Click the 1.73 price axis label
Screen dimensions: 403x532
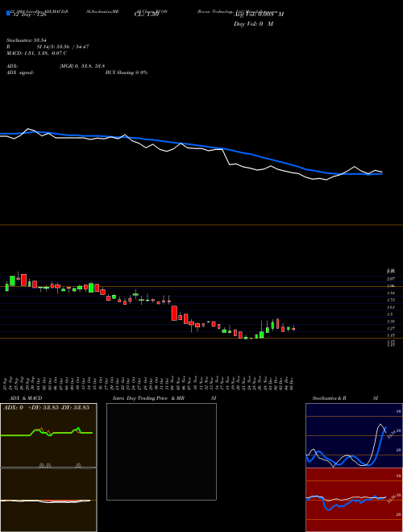click(x=391, y=301)
